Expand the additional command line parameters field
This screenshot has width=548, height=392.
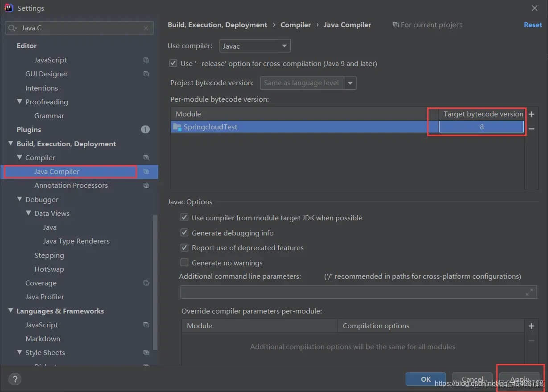coord(529,293)
